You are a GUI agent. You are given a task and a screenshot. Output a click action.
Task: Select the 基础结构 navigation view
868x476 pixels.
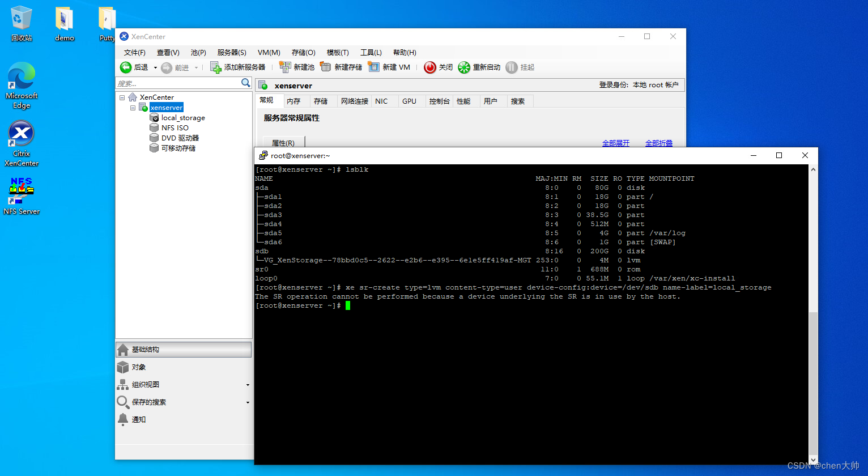tap(184, 350)
